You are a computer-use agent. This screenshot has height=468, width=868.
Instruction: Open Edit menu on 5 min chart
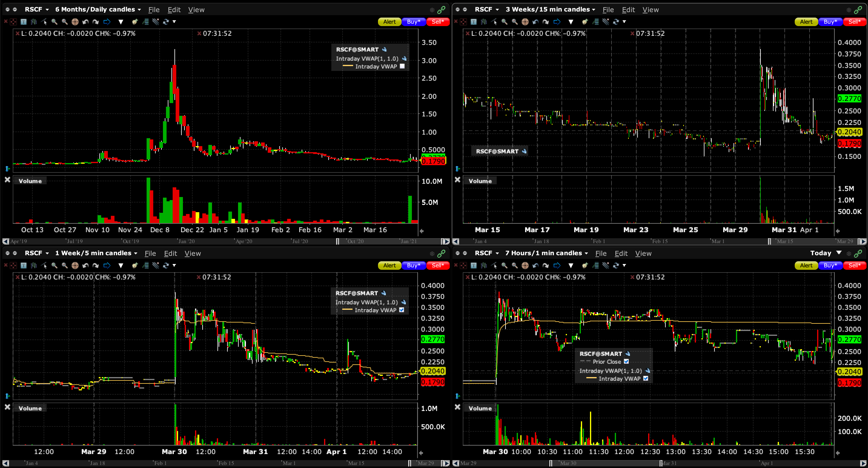(170, 254)
